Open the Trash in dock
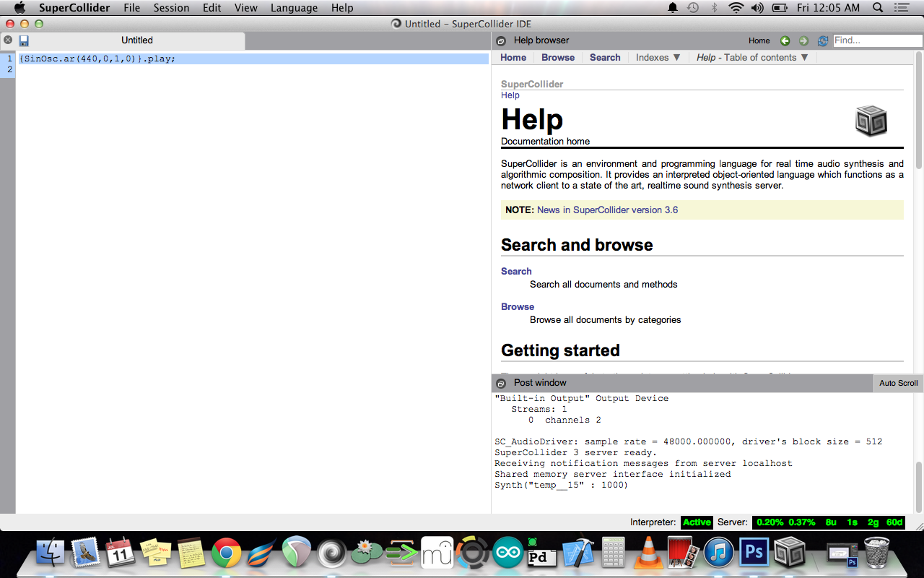The width and height of the screenshot is (924, 578). coord(876,553)
